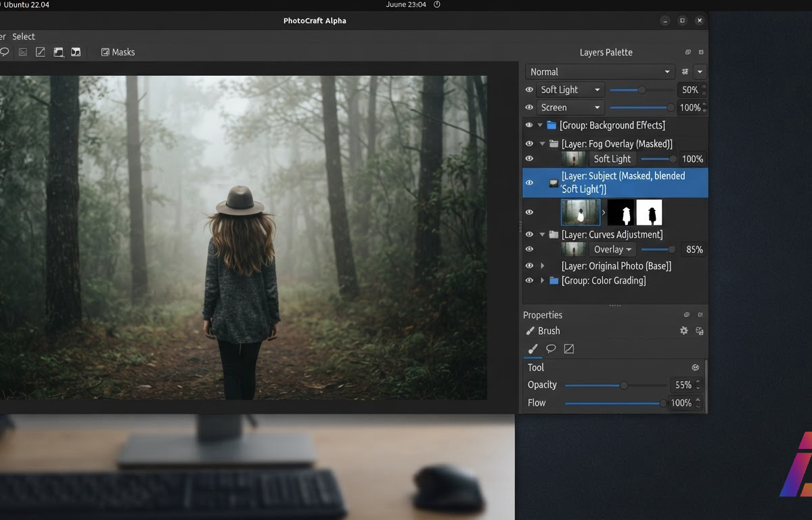Image resolution: width=812 pixels, height=520 pixels.
Task: Adjust the Brush Opacity slider
Action: [616, 385]
